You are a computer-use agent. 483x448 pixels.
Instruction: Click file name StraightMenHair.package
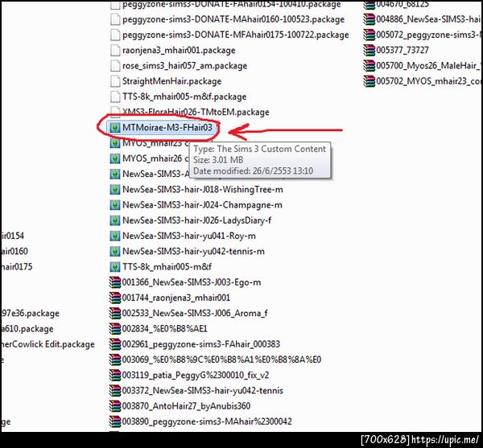(x=172, y=81)
